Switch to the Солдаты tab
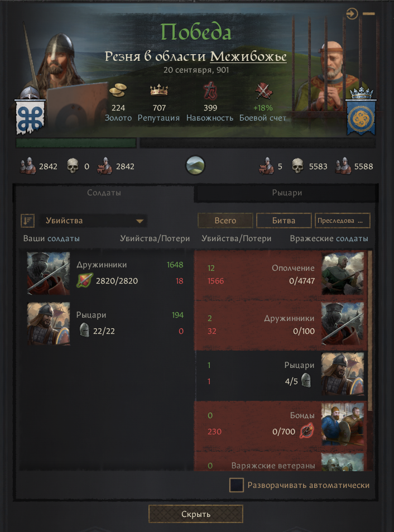 tap(104, 193)
